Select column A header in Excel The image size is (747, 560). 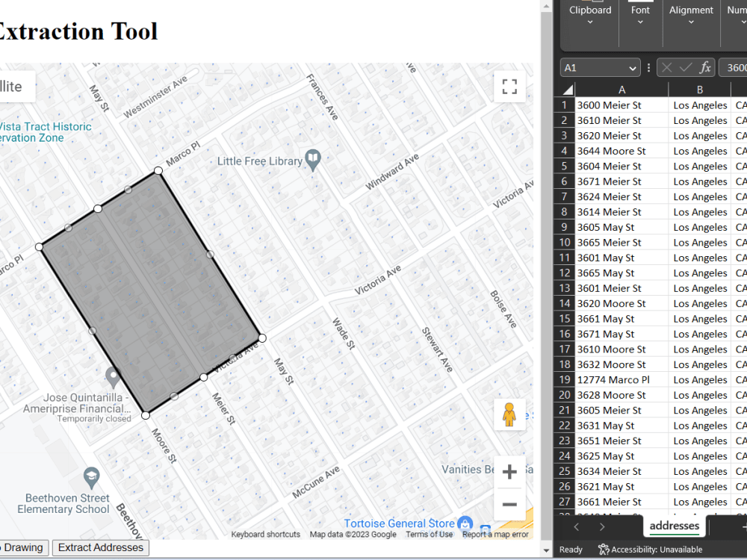point(622,90)
